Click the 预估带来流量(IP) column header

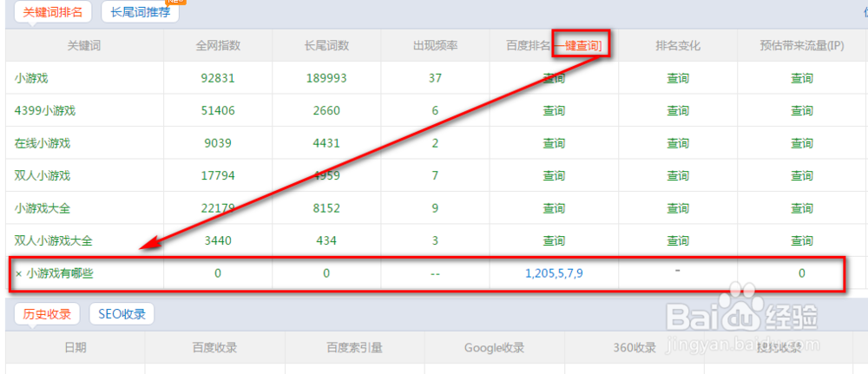coord(801,45)
